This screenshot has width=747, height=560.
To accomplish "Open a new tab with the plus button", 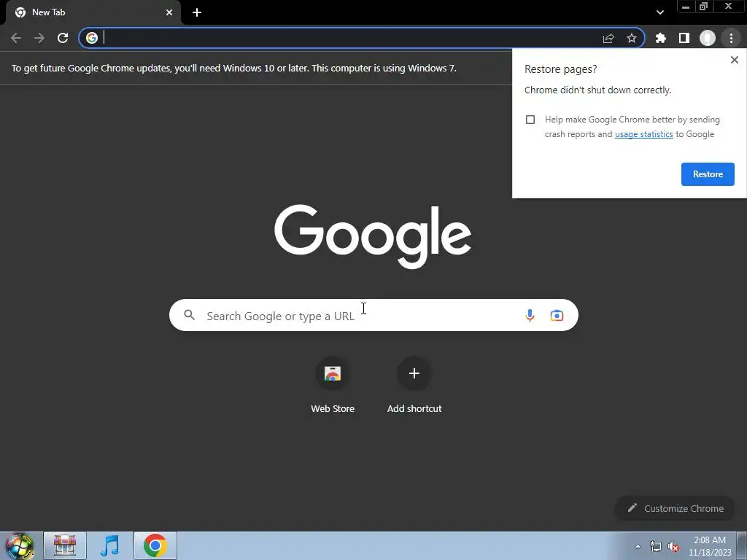I will tap(197, 12).
